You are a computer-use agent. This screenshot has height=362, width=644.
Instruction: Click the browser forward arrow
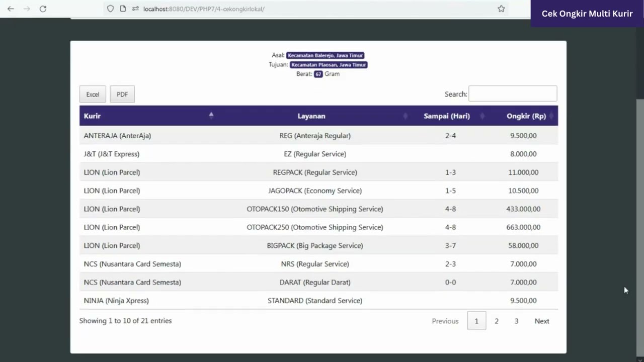click(27, 9)
